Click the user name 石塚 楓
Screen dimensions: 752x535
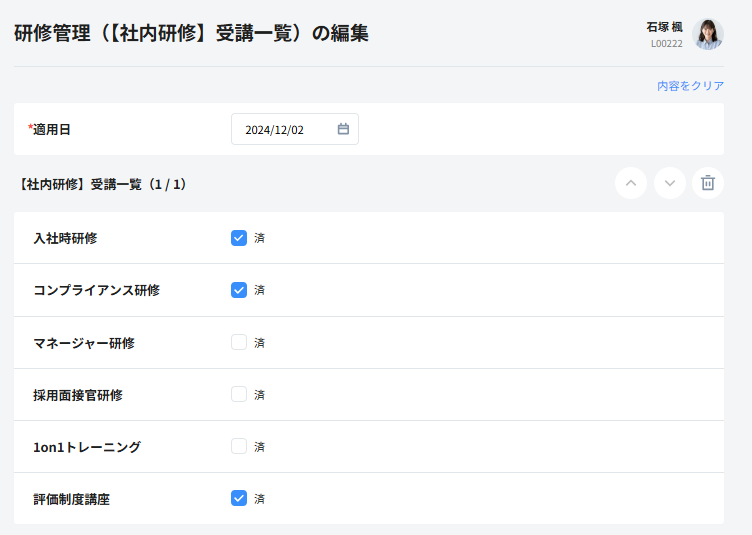tap(664, 27)
